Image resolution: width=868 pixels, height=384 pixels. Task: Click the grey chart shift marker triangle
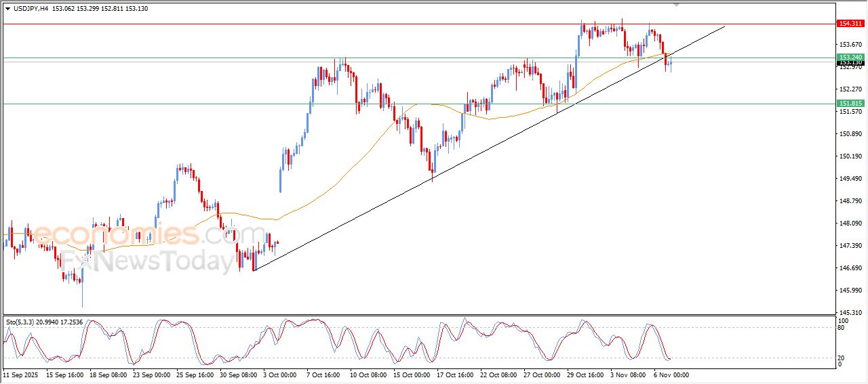pyautogui.click(x=675, y=5)
